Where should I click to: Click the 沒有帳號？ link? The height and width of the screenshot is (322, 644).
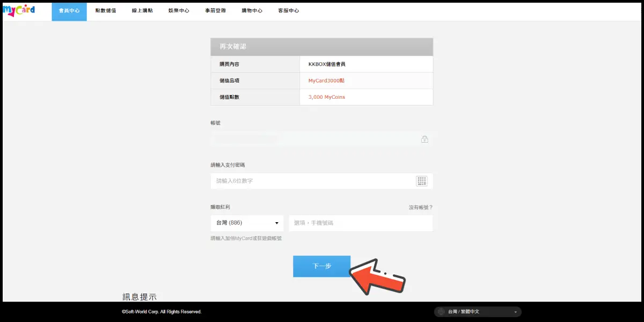click(421, 207)
